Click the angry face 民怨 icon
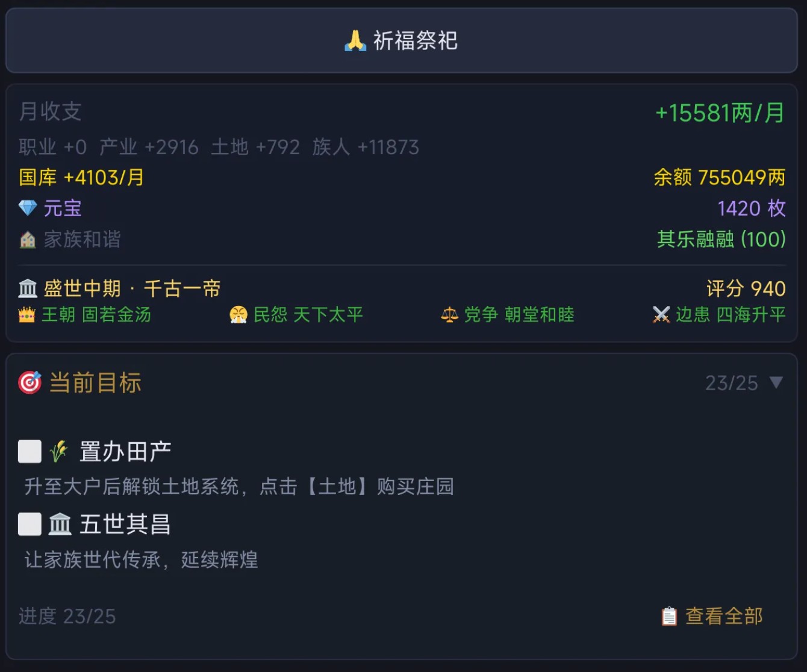 click(238, 315)
